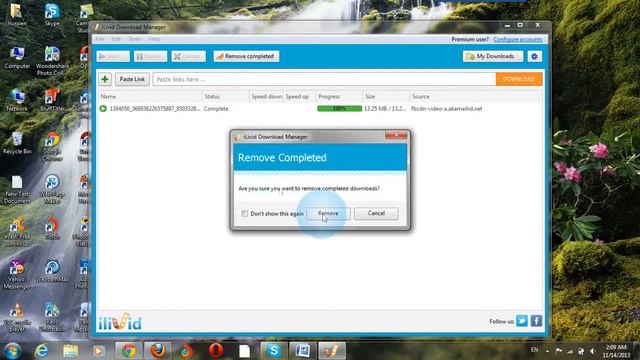This screenshot has width=640, height=360.
Task: Open Windows Media Player from taskbar
Action: (98, 351)
